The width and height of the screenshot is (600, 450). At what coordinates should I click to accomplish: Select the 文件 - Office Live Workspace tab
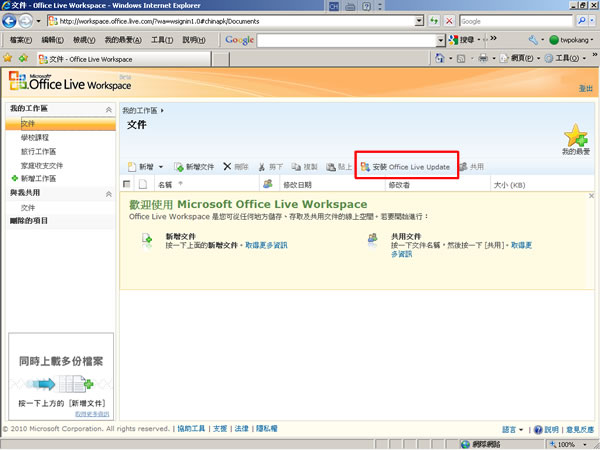[123, 59]
